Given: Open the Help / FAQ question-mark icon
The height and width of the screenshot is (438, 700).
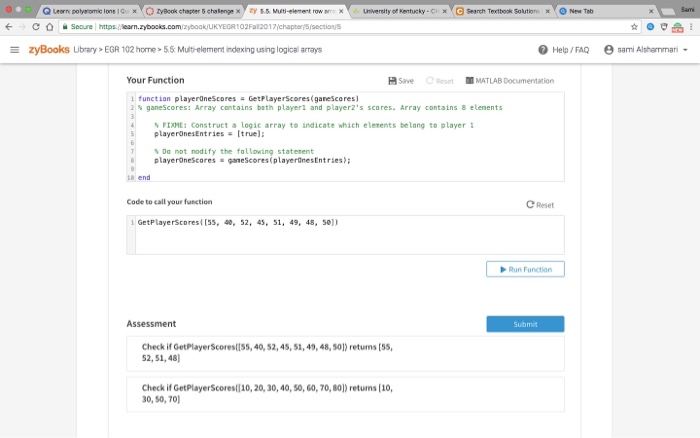Looking at the screenshot, I should (x=543, y=50).
